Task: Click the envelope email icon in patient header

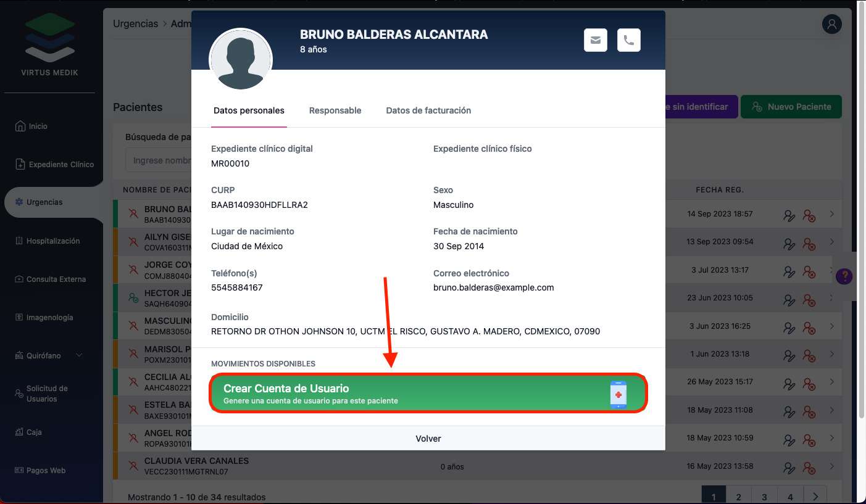Action: coord(596,40)
